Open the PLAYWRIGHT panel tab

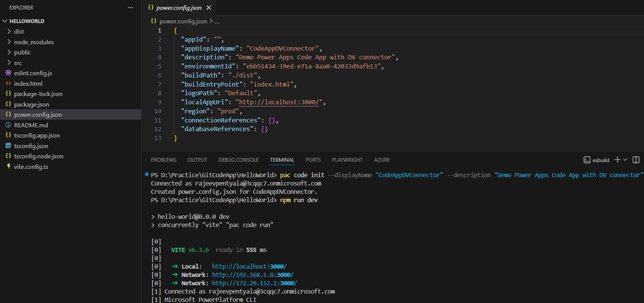[x=347, y=160]
